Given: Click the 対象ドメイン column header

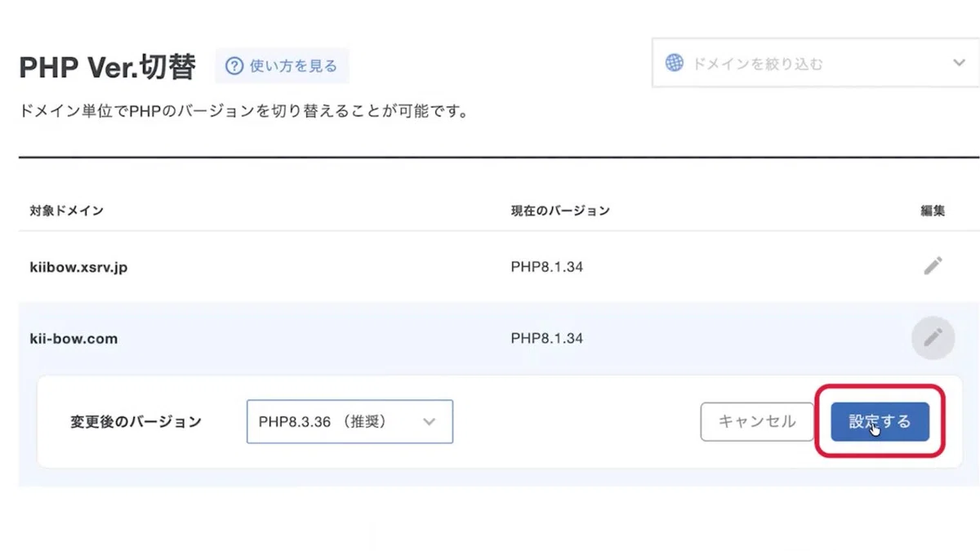Looking at the screenshot, I should point(66,211).
